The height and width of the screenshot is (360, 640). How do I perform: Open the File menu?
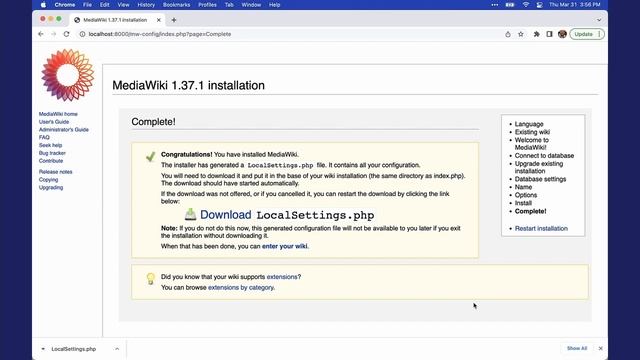pos(87,5)
